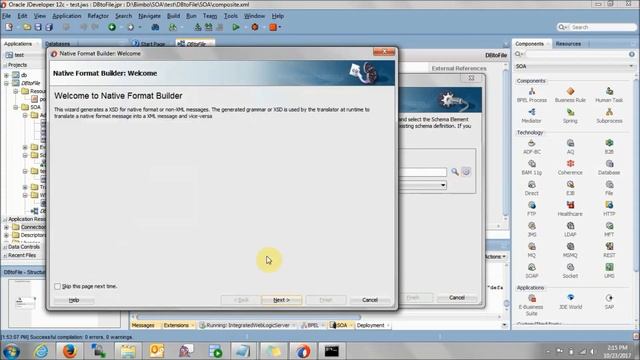Expand the Recent Files panel
The height and width of the screenshot is (360, 640).
point(5,256)
